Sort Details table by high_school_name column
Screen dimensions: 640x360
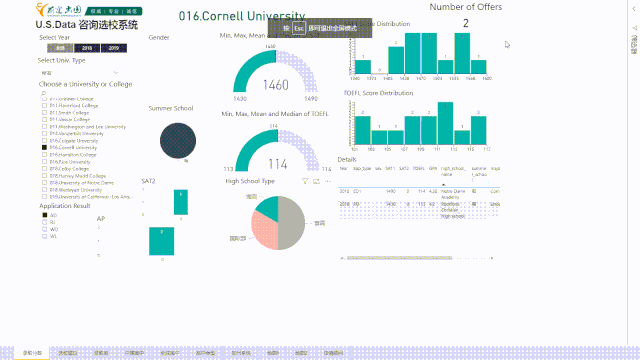point(453,171)
